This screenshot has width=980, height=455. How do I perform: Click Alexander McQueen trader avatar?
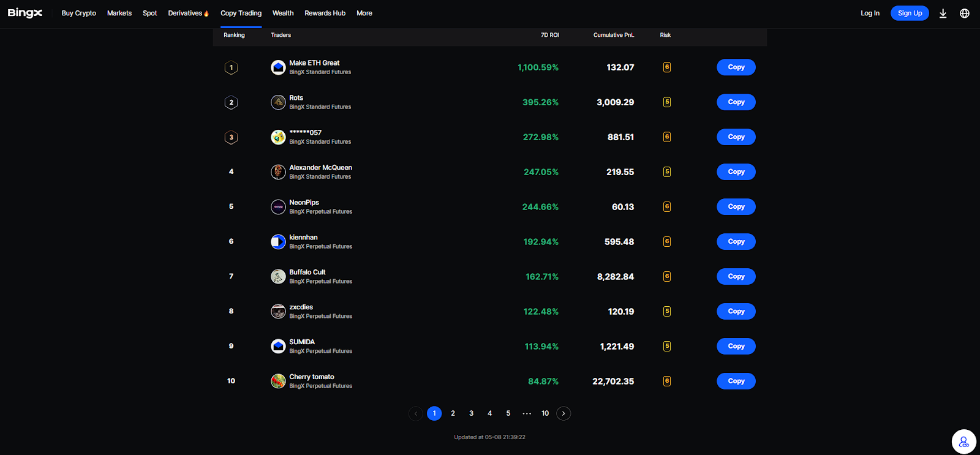tap(278, 172)
